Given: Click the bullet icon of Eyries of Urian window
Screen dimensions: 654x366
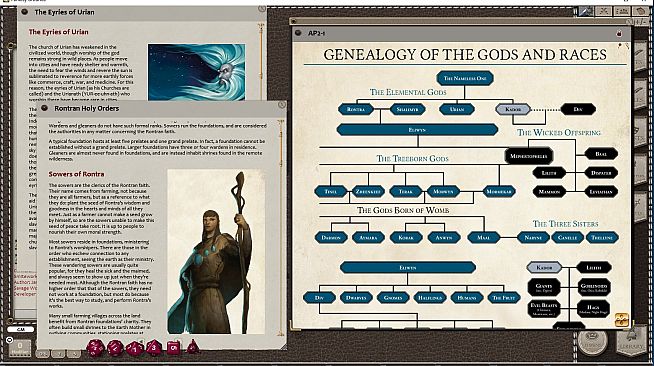Looking at the screenshot, I should [x=25, y=12].
